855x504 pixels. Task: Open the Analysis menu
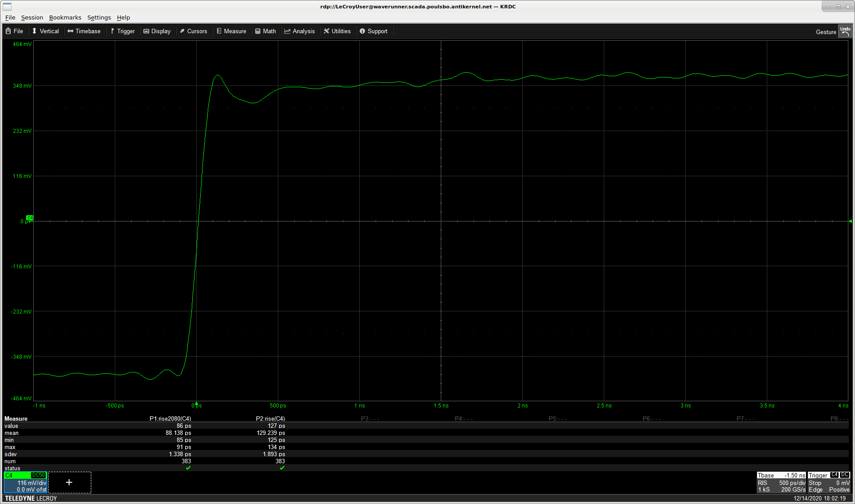click(299, 31)
